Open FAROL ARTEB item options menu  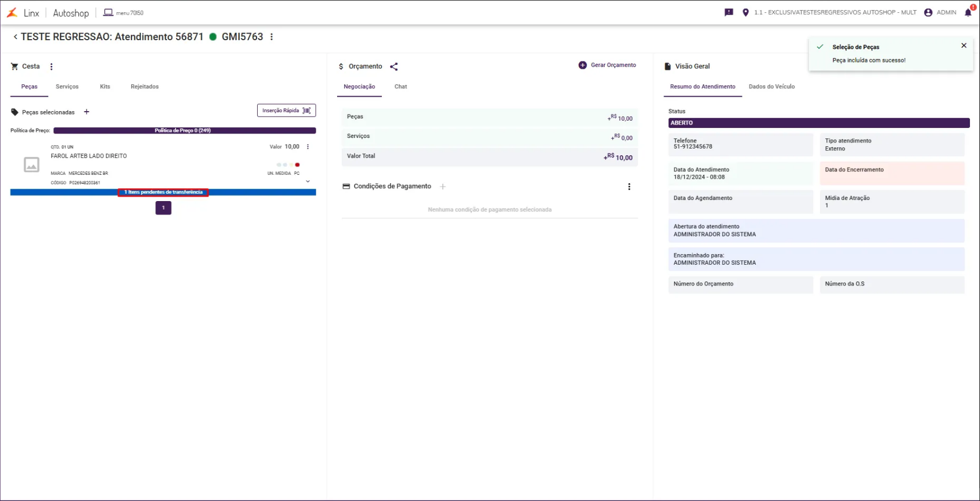307,147
